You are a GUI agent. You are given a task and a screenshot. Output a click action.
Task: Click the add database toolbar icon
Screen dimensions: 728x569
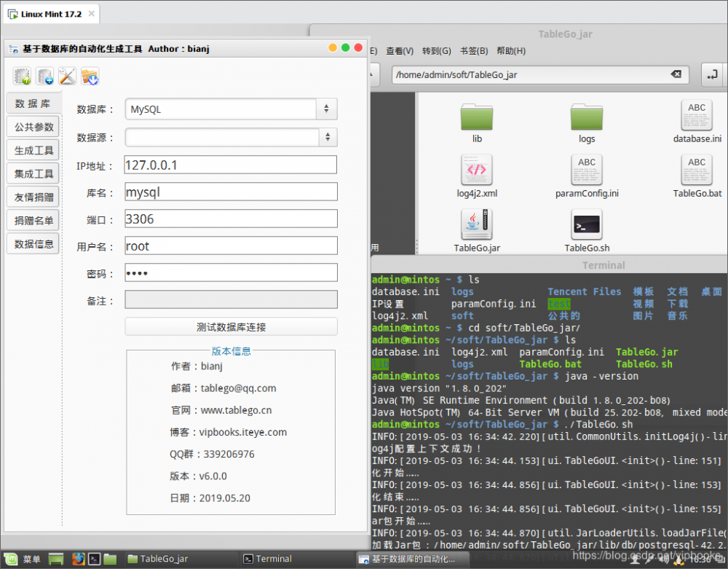[45, 76]
